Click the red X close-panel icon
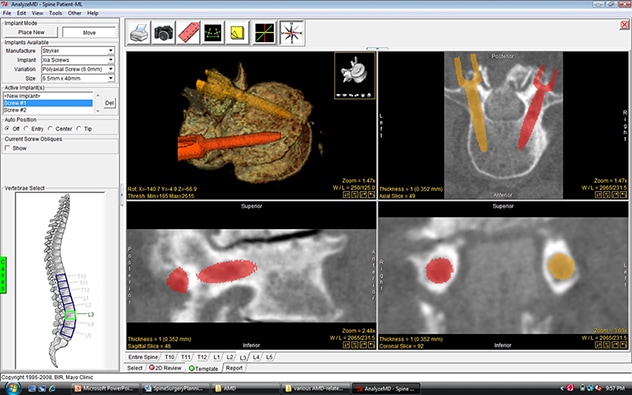This screenshot has height=395, width=632. [x=624, y=25]
